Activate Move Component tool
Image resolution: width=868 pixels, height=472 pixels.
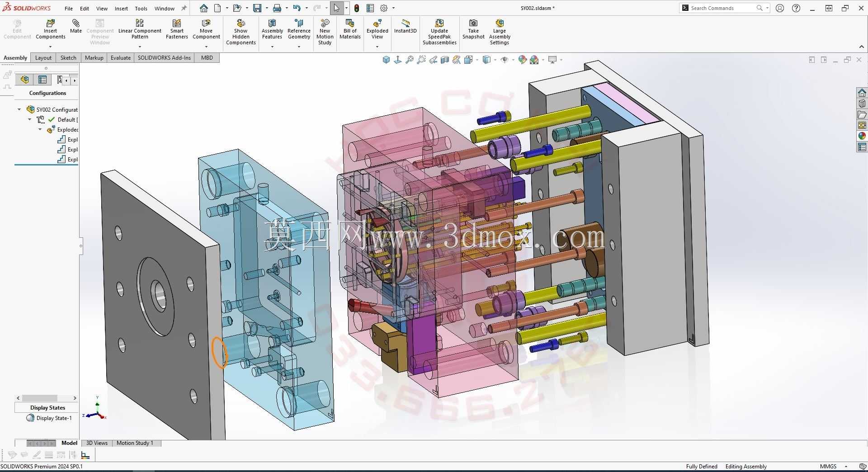(x=206, y=29)
